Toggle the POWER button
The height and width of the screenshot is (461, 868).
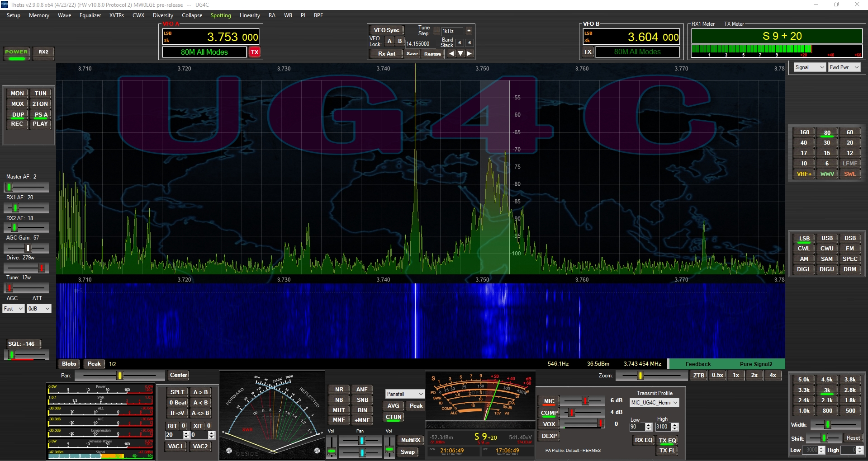tap(16, 53)
